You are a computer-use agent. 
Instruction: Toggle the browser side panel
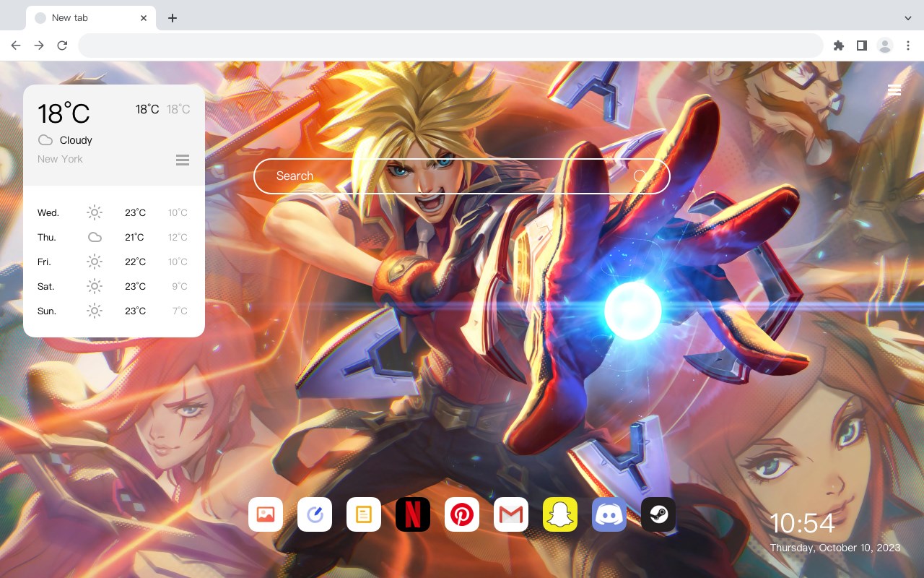(861, 46)
